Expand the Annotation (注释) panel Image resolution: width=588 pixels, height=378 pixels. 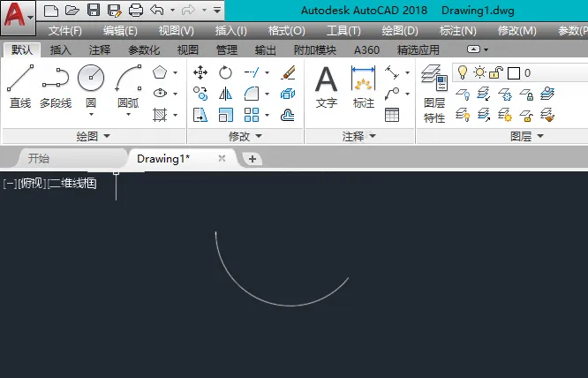tap(358, 136)
